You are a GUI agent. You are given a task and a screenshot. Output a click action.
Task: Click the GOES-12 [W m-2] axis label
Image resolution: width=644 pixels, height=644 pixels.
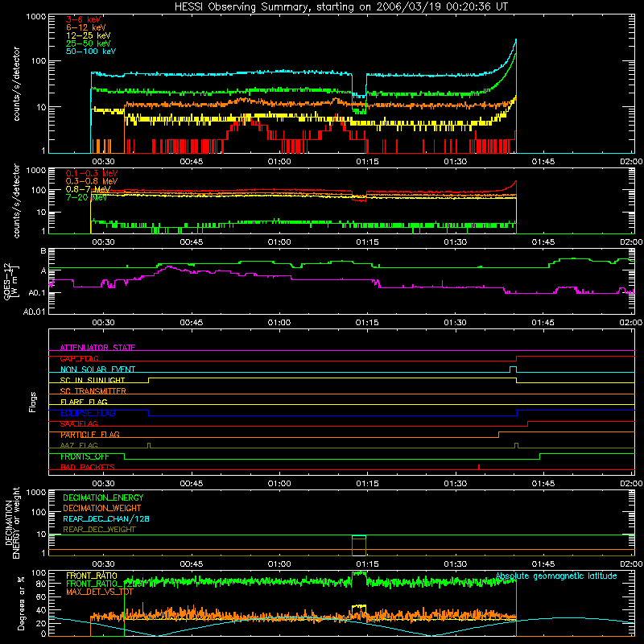point(11,281)
